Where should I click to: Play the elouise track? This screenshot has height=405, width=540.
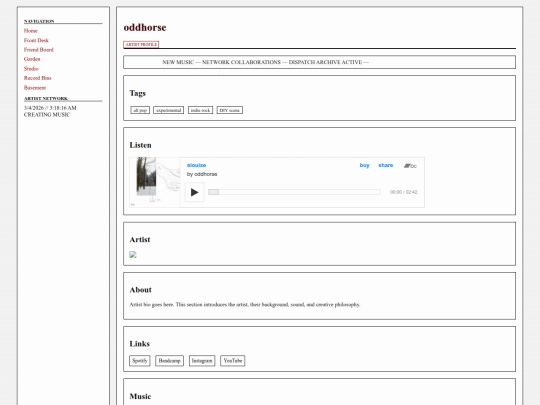[x=194, y=192]
